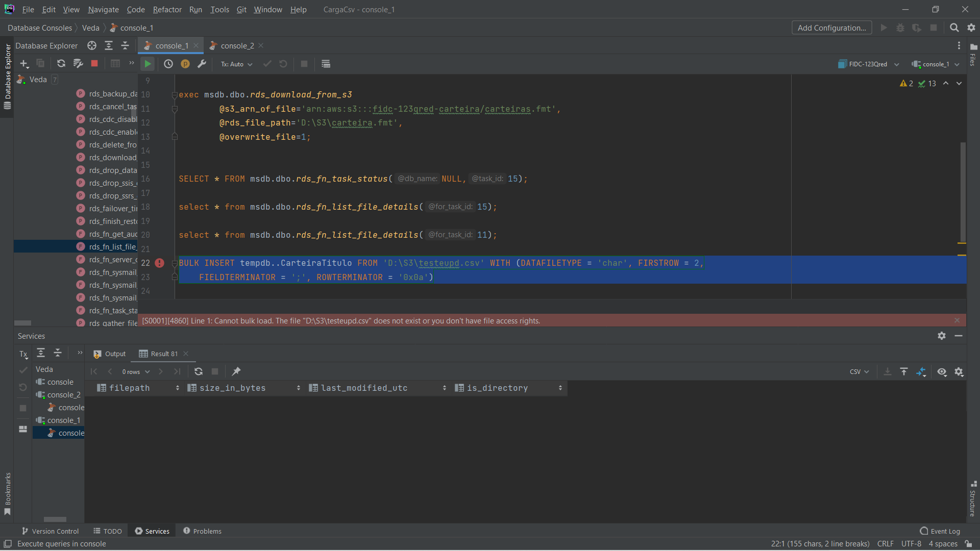
Task: Click warnings count inspection widget
Action: tap(906, 83)
